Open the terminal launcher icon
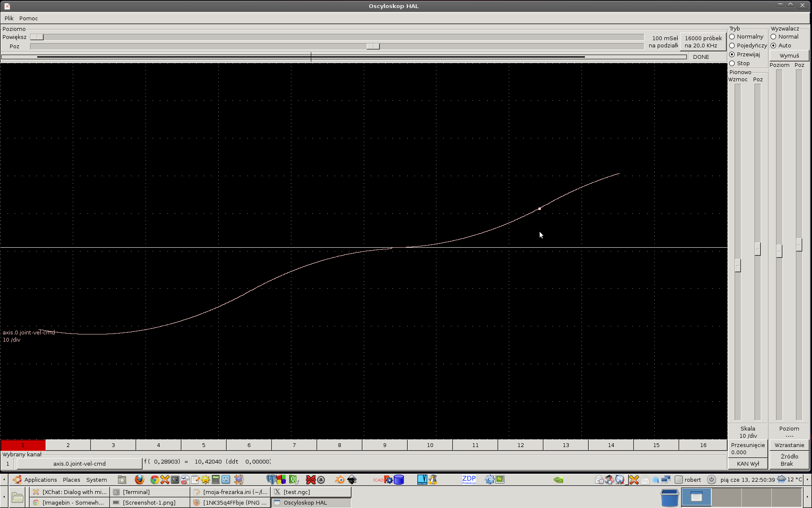This screenshot has height=508, width=812. click(x=175, y=480)
